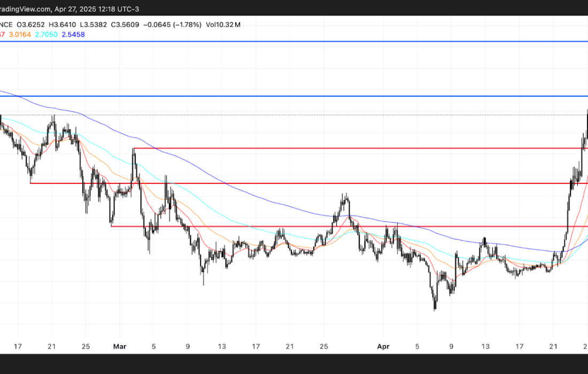Screen dimensions: 588x374
Task: Select the topmost blue horizontal resistance line
Action: click(x=294, y=41)
